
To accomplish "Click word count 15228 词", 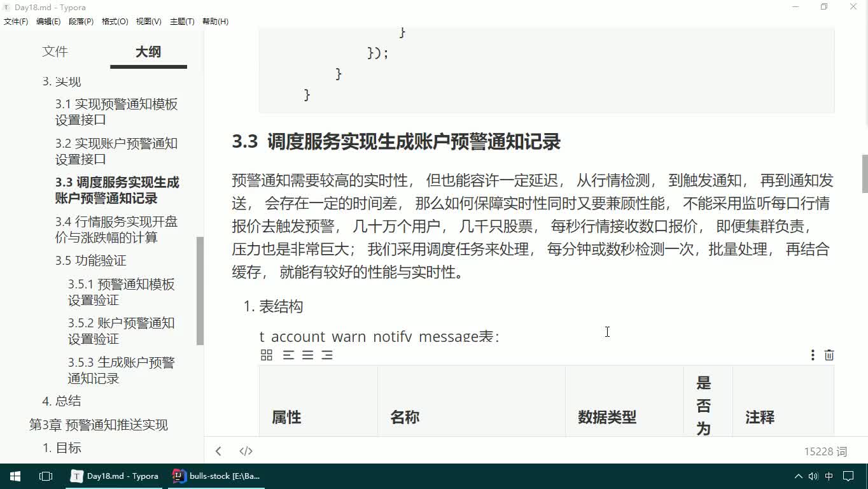I will 825,451.
